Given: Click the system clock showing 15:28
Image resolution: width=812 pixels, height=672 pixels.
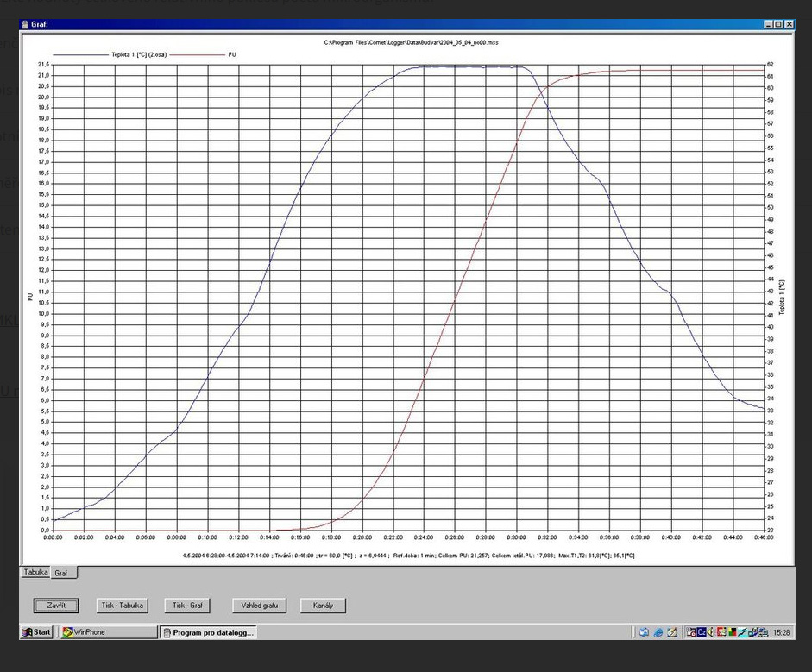Looking at the screenshot, I should [781, 632].
